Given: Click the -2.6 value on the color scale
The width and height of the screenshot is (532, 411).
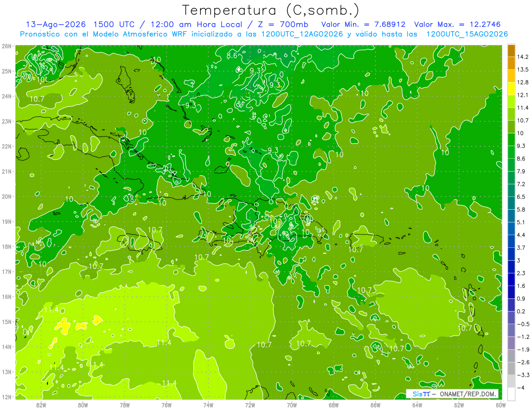Looking at the screenshot, I should coord(523,362).
